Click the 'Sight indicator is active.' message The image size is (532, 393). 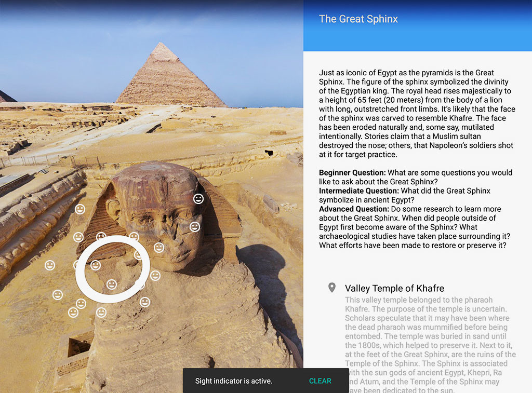click(233, 381)
